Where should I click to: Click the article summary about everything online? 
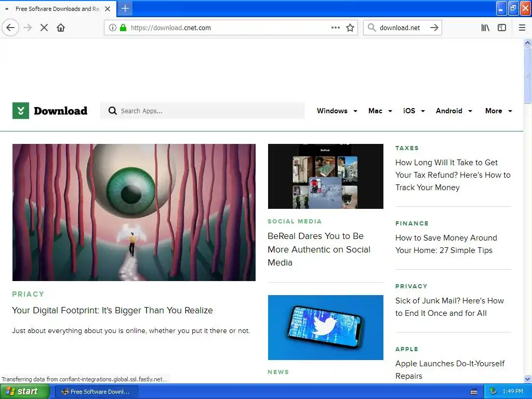tap(131, 330)
